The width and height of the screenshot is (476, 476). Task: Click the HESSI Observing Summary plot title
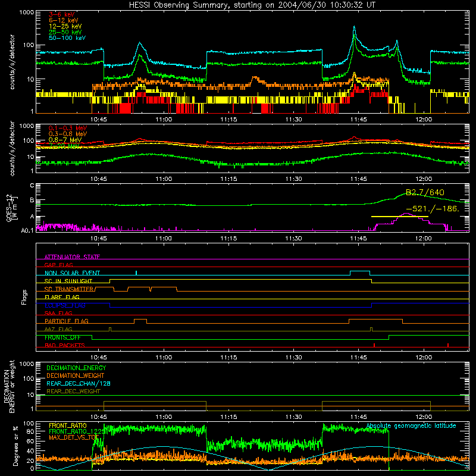pyautogui.click(x=252, y=5)
